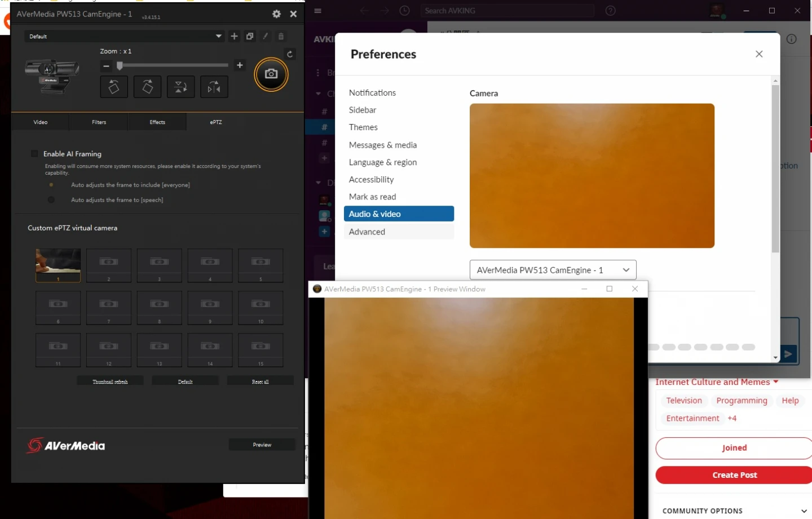Image resolution: width=812 pixels, height=519 pixels.
Task: Click the CamEngine Preview button
Action: click(262, 445)
